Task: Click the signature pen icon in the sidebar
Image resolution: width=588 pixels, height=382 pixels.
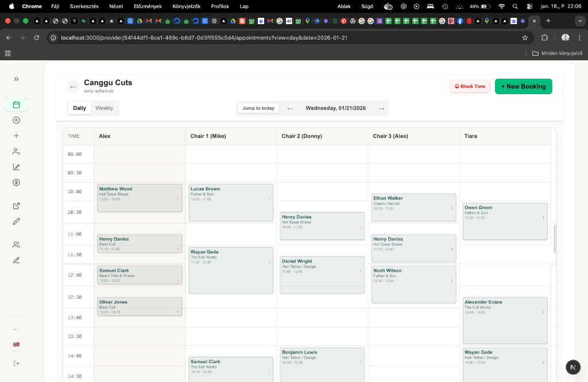Action: (x=16, y=260)
